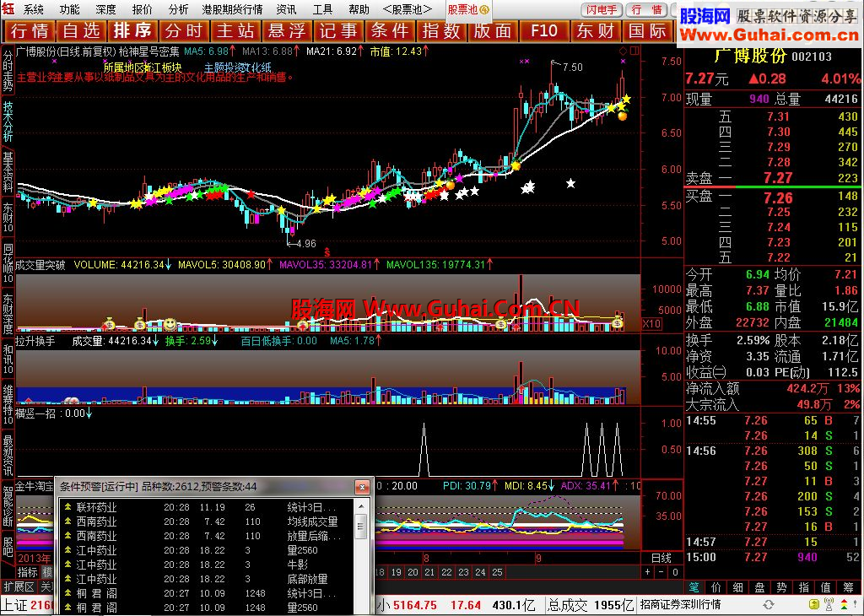Click the red-yellow-green traffic light icon
The image size is (864, 616).
[842, 605]
